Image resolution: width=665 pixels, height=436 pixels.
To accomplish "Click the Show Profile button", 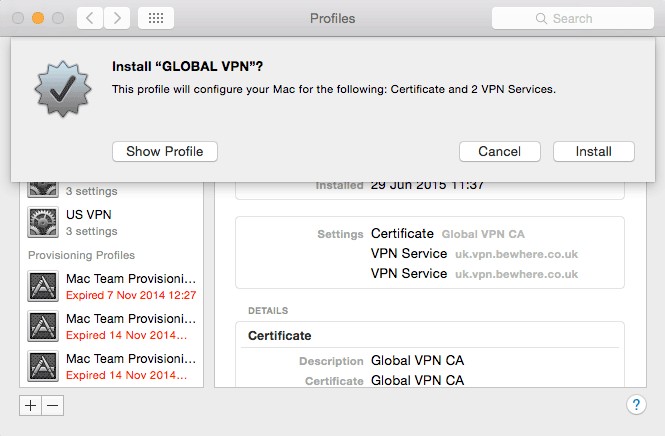I will [x=165, y=151].
